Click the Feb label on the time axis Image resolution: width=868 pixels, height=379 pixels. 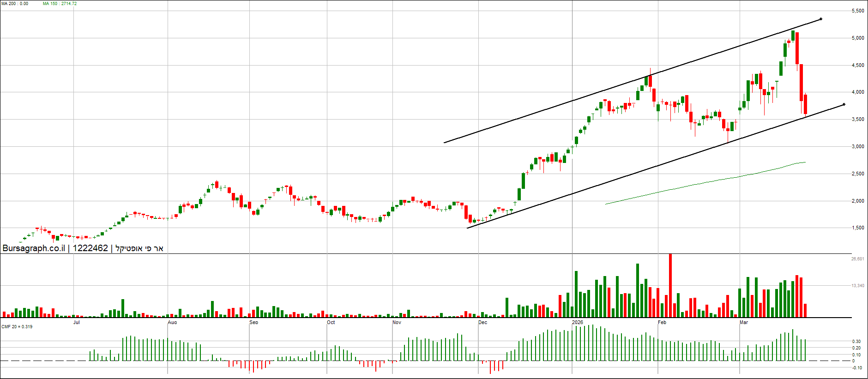[x=662, y=322]
